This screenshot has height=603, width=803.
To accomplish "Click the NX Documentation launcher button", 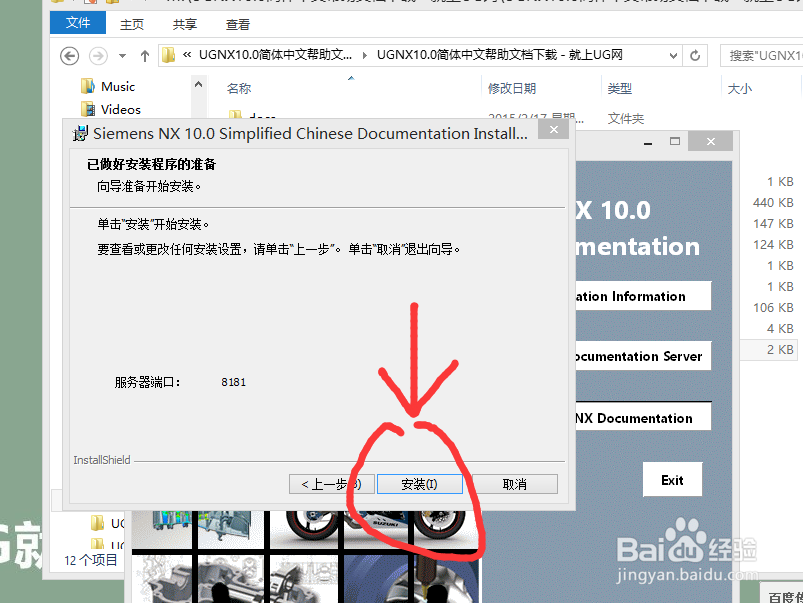I will 643,418.
